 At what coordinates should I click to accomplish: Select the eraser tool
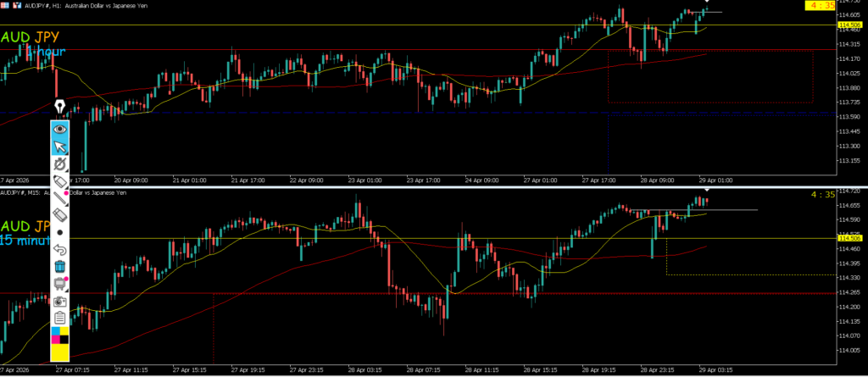pyautogui.click(x=60, y=215)
